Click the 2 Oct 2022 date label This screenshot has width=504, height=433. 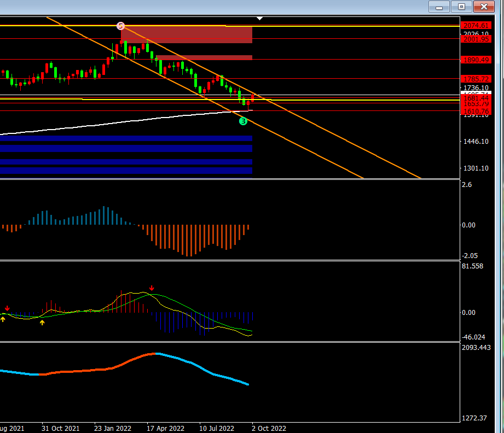click(269, 428)
